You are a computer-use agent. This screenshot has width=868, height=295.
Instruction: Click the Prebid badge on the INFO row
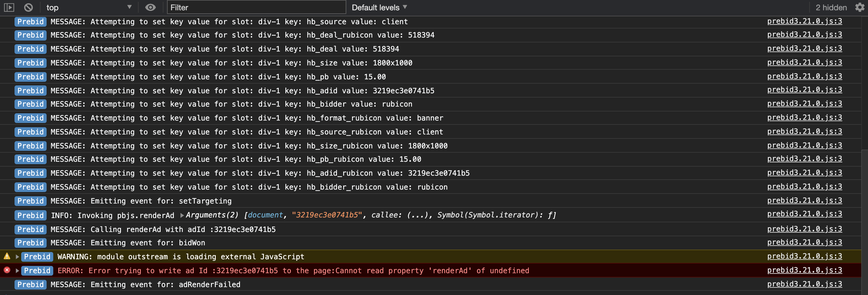(30, 215)
